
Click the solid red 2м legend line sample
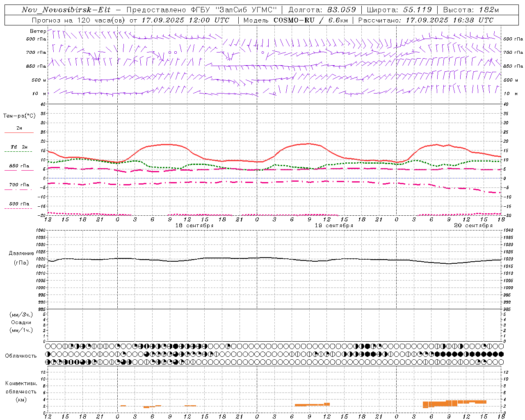[x=19, y=132]
